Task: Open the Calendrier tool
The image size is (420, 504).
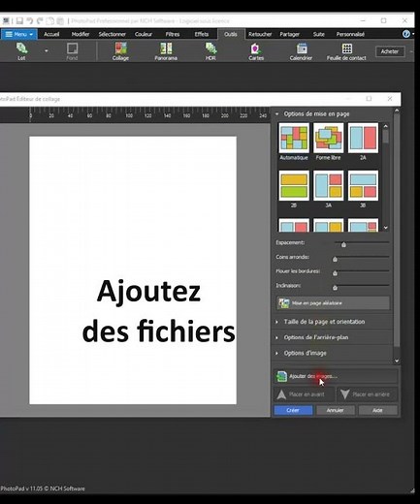Action: (x=301, y=51)
